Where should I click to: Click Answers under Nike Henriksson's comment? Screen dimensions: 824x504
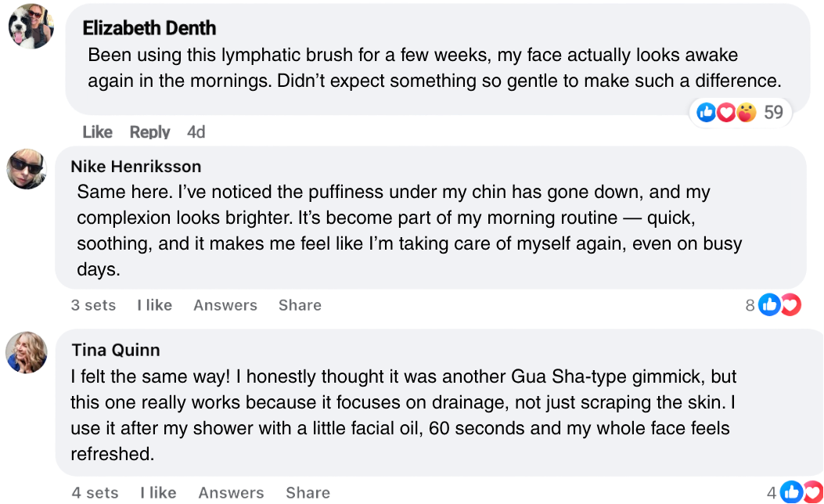225,305
